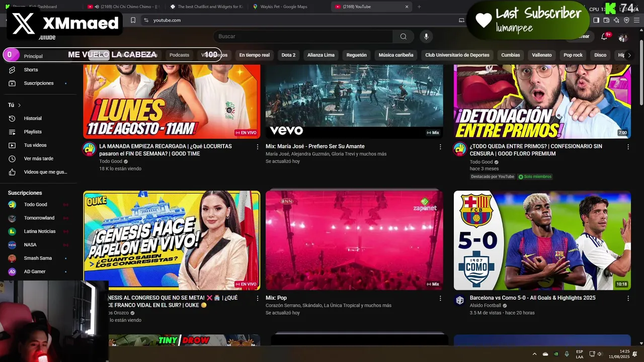
Task: Open LA MANADA EMPIEZA RECARGADA video title
Action: point(166,150)
